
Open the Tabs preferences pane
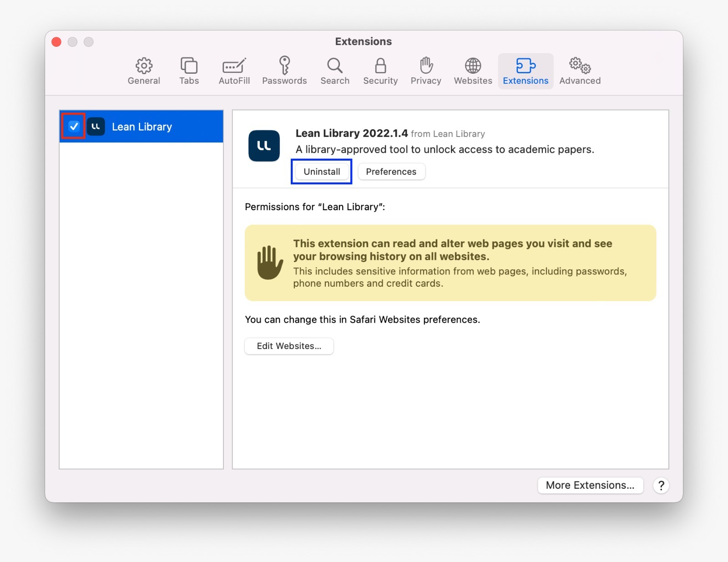[x=189, y=71]
